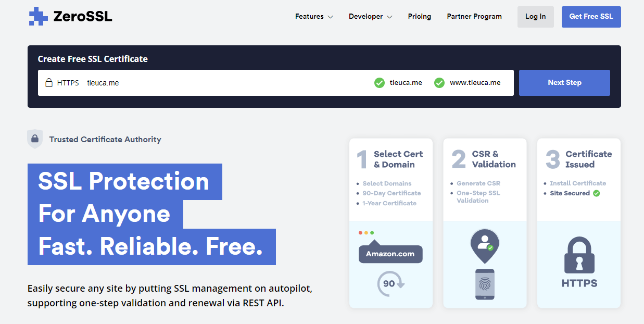
Task: Click the Certificate Issued step title
Action: click(x=588, y=159)
